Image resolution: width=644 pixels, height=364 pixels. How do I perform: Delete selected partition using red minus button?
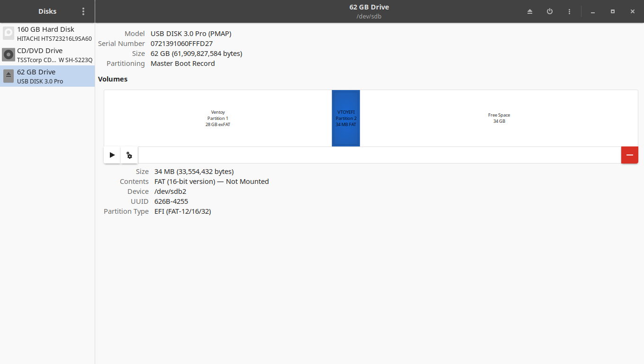click(629, 155)
